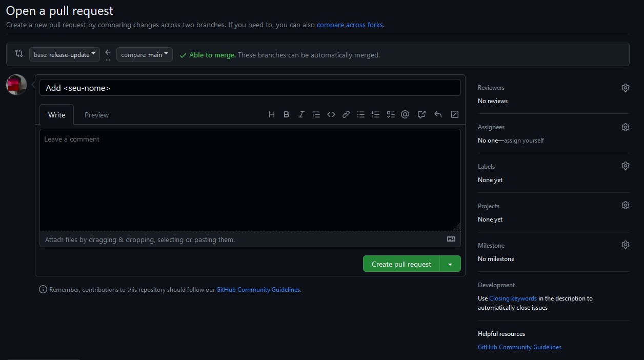
Task: Click the attach files by dragging bar
Action: coord(250,239)
